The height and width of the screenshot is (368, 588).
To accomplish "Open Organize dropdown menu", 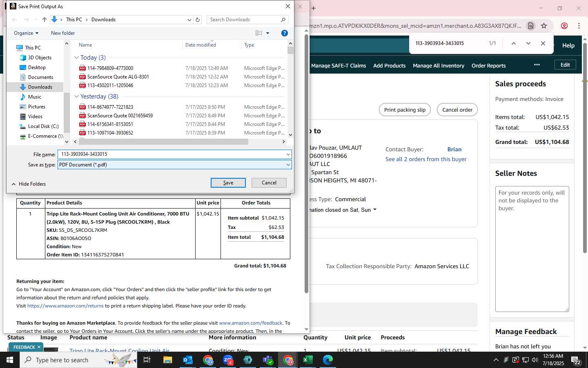I will coord(26,33).
